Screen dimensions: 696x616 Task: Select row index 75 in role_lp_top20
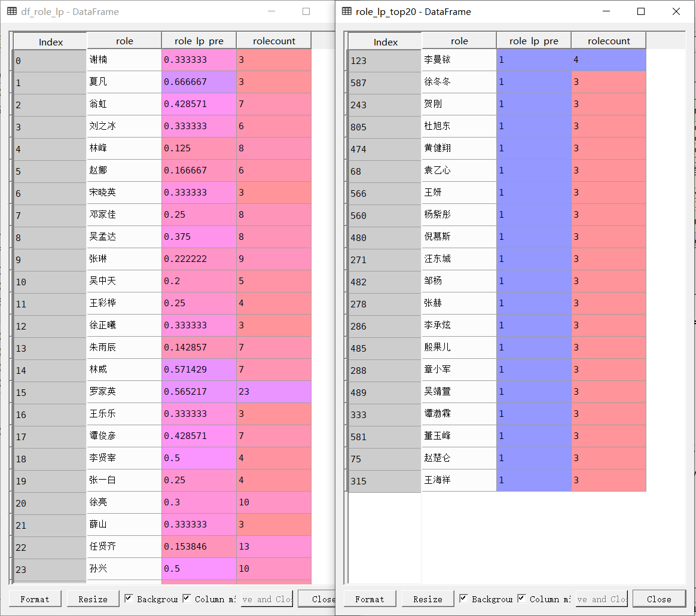(385, 459)
